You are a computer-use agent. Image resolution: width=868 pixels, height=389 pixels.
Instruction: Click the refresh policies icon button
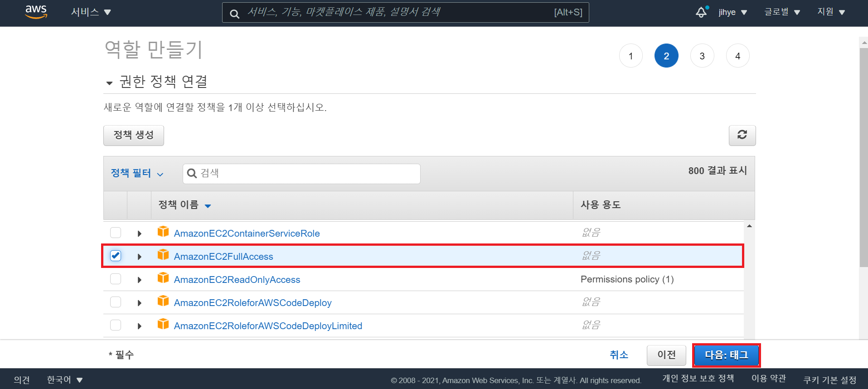click(x=742, y=135)
